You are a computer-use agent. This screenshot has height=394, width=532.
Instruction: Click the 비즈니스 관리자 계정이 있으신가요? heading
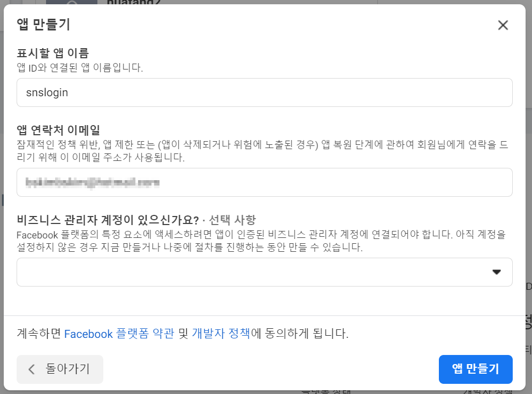point(108,220)
